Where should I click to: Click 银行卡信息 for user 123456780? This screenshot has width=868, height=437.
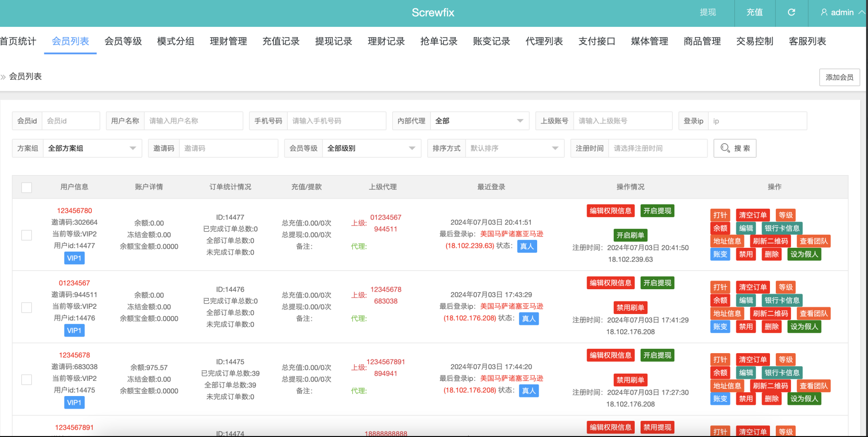[x=782, y=228]
